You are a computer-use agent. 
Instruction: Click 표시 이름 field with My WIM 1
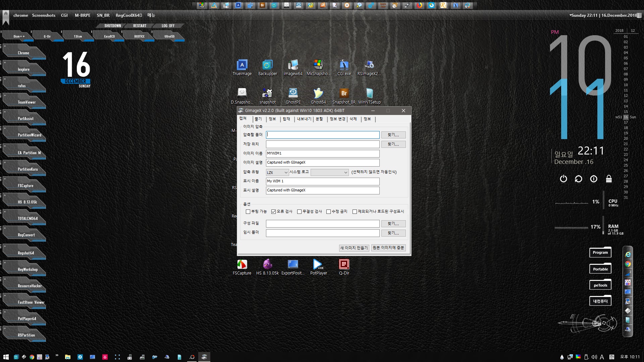point(323,181)
